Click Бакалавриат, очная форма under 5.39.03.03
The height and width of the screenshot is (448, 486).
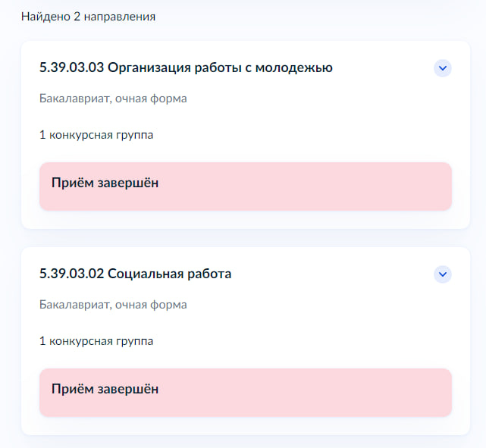point(113,99)
